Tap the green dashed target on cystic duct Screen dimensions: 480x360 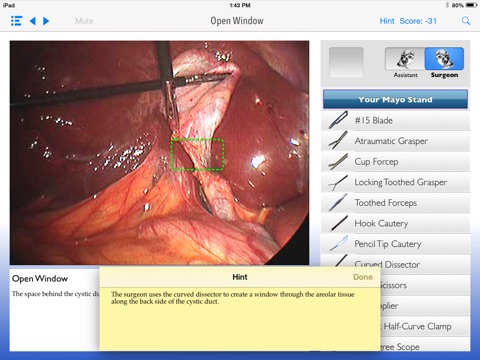pyautogui.click(x=197, y=155)
